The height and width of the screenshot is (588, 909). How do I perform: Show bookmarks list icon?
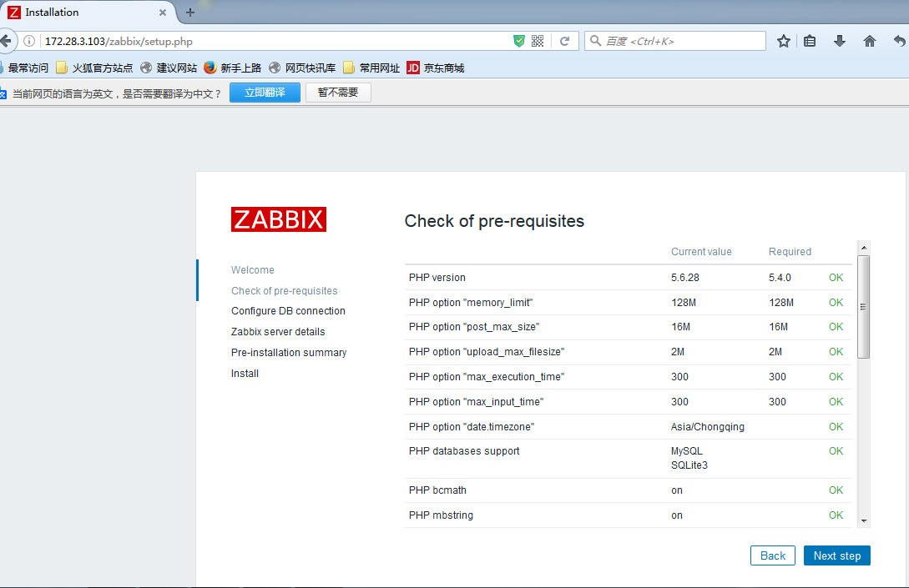[810, 41]
